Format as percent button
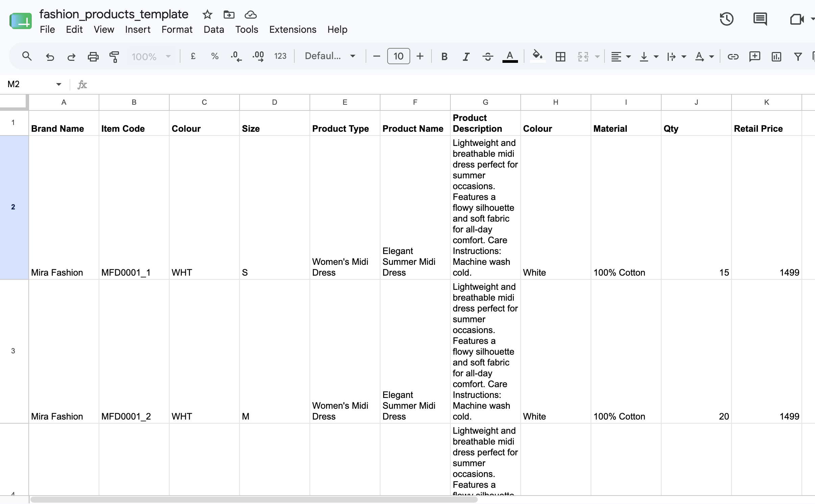The width and height of the screenshot is (815, 504). coord(215,56)
